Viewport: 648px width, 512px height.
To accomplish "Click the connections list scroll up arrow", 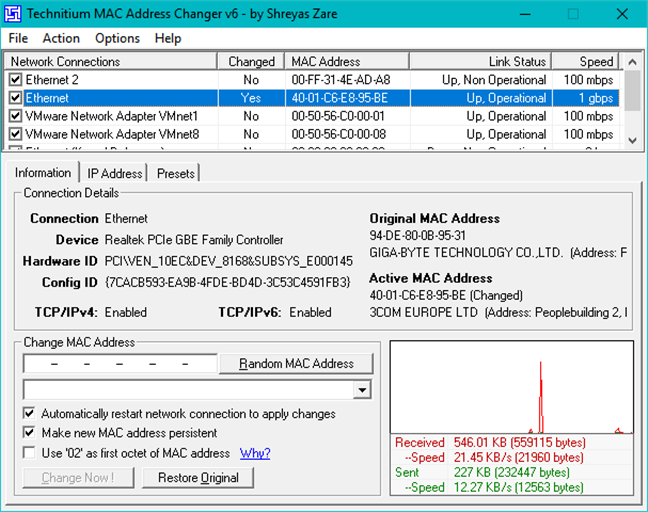I will (632, 62).
